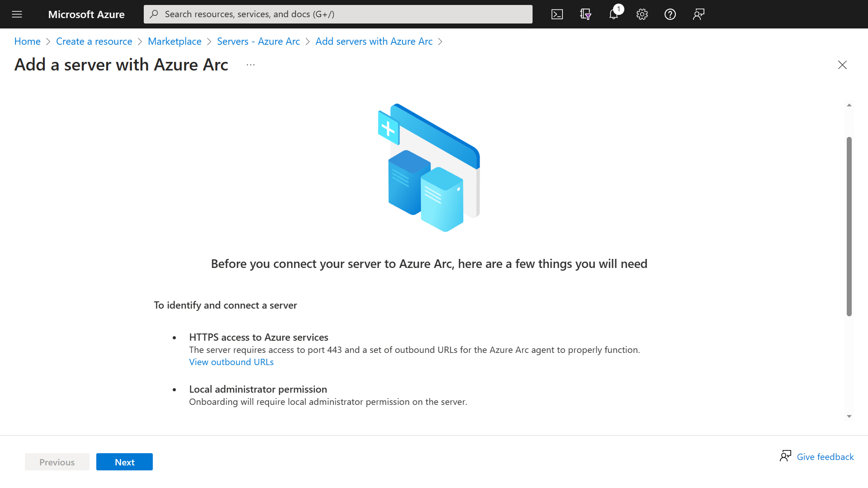The image size is (868, 488).
Task: Select Add servers with Azure Arc tab
Action: coord(374,41)
